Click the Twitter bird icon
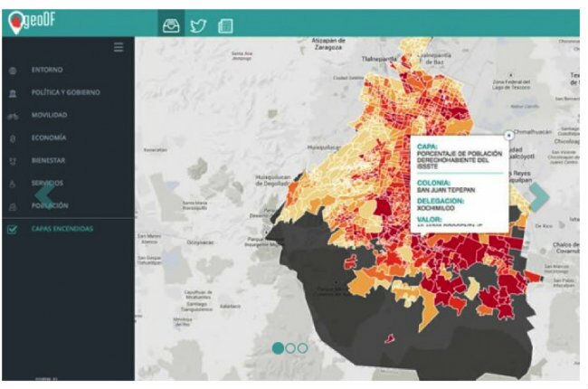 click(198, 25)
